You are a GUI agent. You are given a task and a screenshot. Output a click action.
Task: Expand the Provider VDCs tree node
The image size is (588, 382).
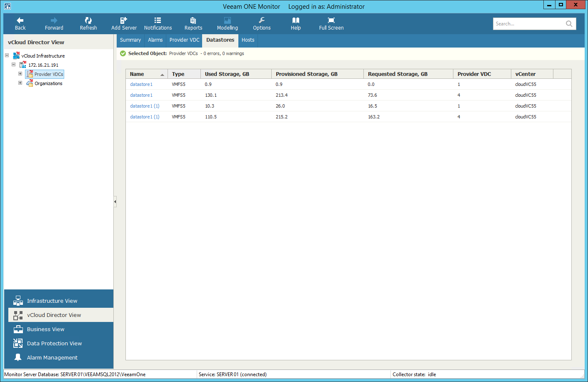coord(20,73)
